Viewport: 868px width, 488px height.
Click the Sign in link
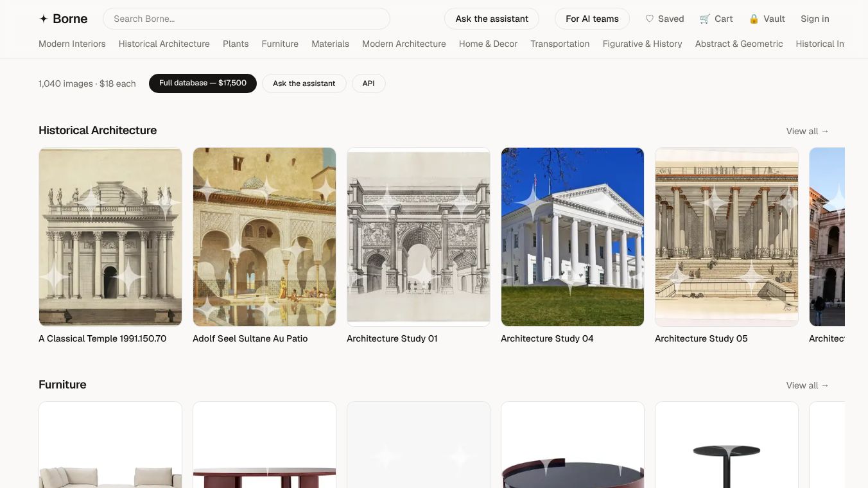(x=815, y=19)
